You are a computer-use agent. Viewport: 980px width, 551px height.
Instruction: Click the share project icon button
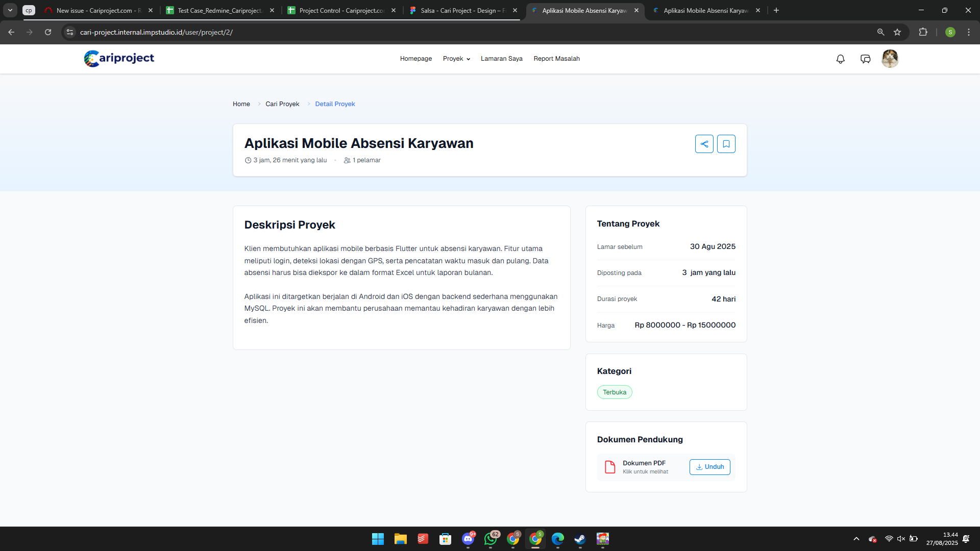click(704, 144)
